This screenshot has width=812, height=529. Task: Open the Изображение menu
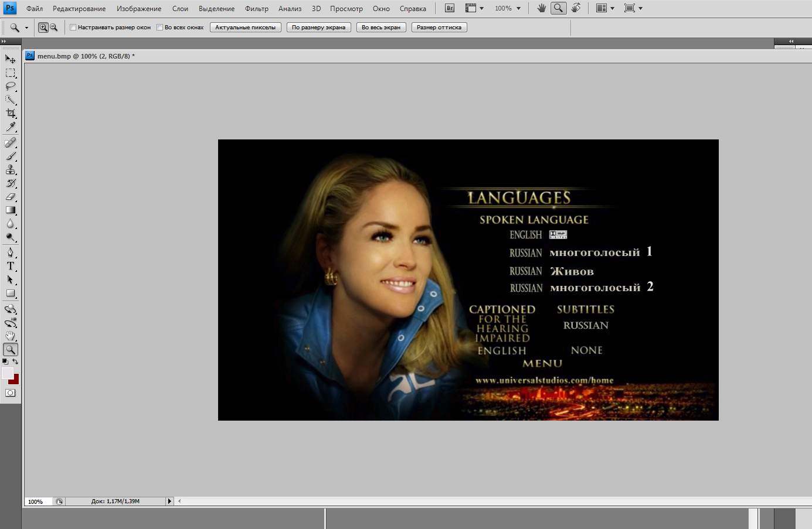coord(139,9)
